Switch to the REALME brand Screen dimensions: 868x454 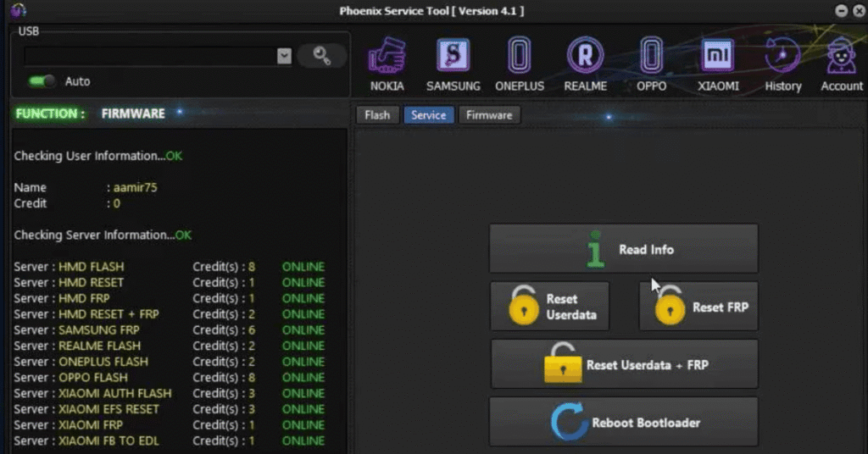coord(585,64)
